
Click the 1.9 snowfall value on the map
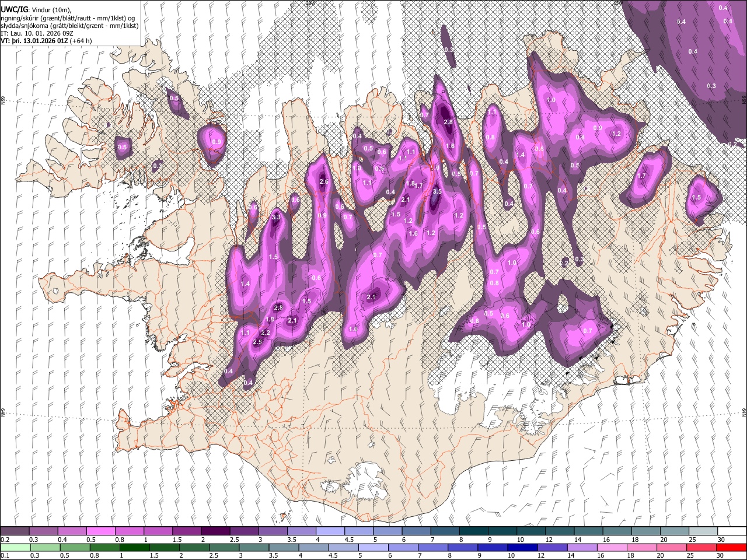click(270, 320)
